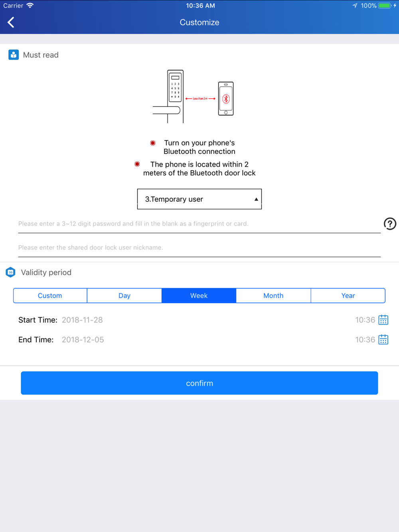Select the Custom validity option
The image size is (399, 532).
pos(50,296)
